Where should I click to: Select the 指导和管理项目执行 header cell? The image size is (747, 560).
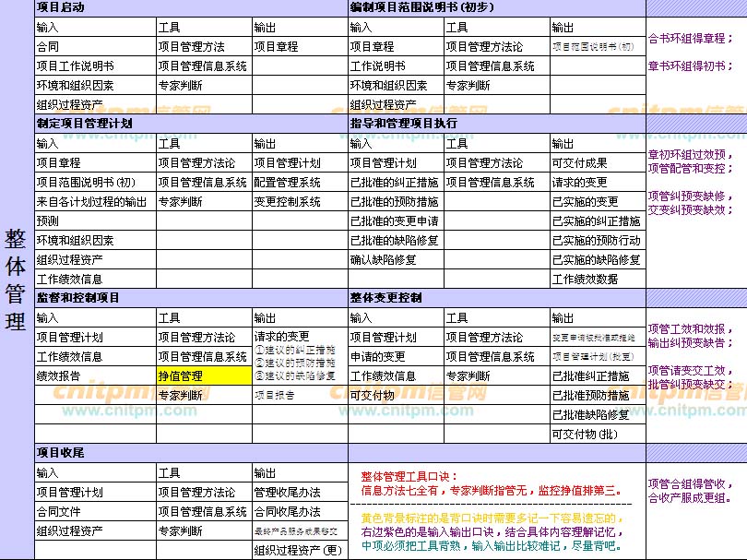click(x=404, y=123)
